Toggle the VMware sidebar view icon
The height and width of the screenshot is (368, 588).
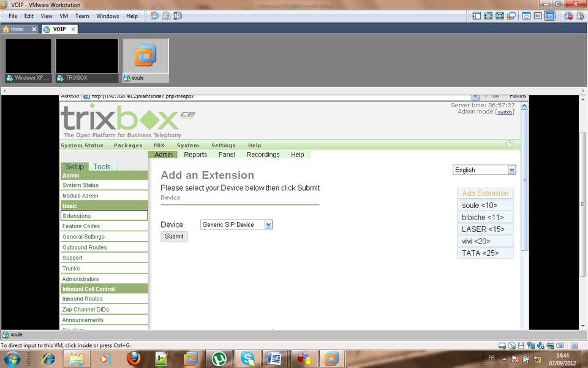click(x=477, y=16)
